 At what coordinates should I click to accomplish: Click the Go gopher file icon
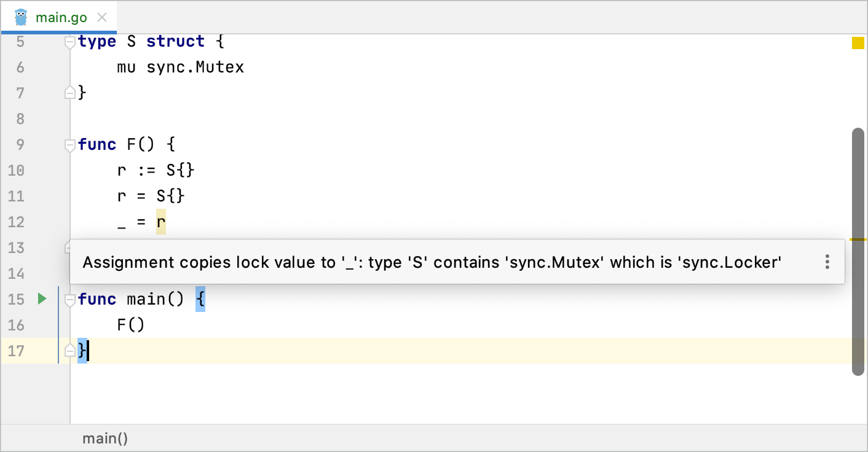(x=21, y=17)
